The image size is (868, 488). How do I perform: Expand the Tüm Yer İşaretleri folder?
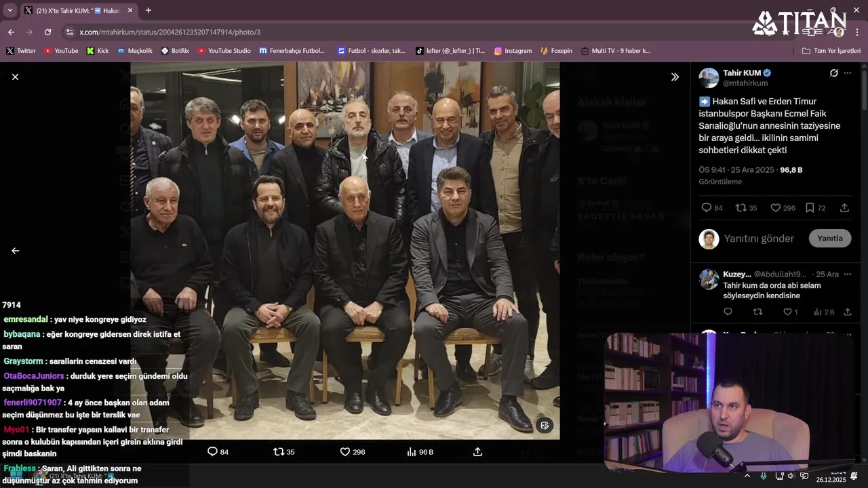click(831, 51)
